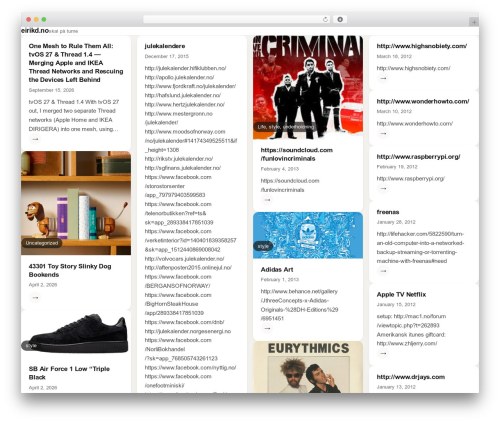
Task: Click the arrow under the soundcloud funlovincriminals post
Action: coord(267,200)
